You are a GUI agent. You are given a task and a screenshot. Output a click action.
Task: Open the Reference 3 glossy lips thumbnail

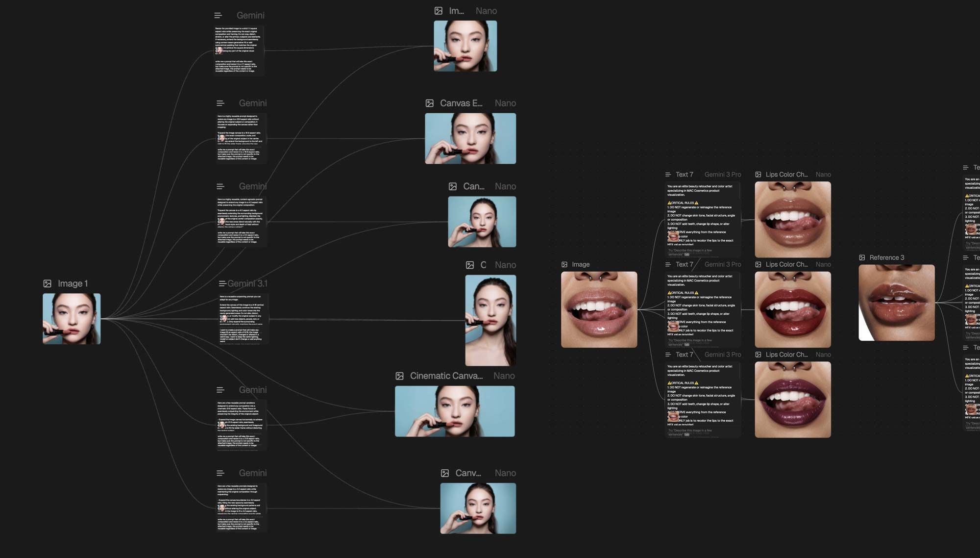click(897, 303)
